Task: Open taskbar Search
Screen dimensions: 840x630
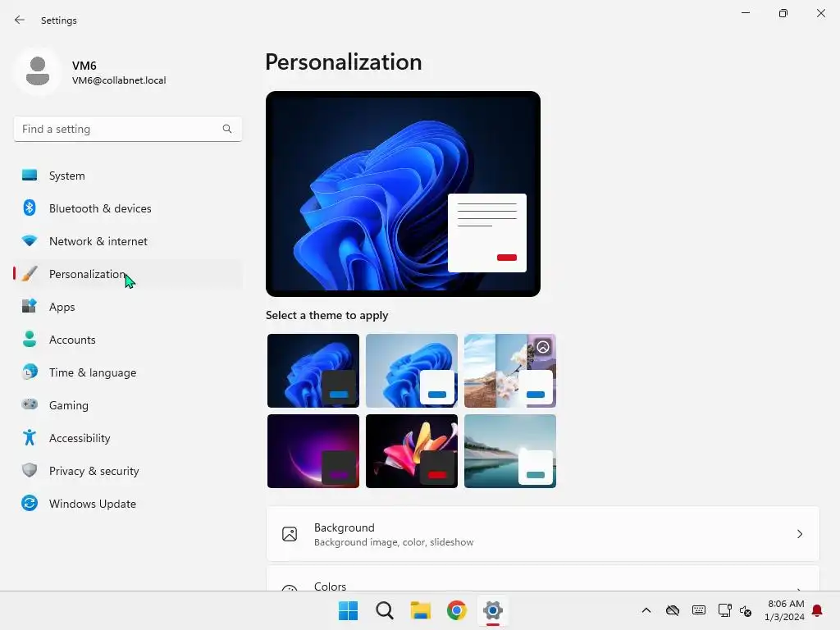Action: [384, 610]
